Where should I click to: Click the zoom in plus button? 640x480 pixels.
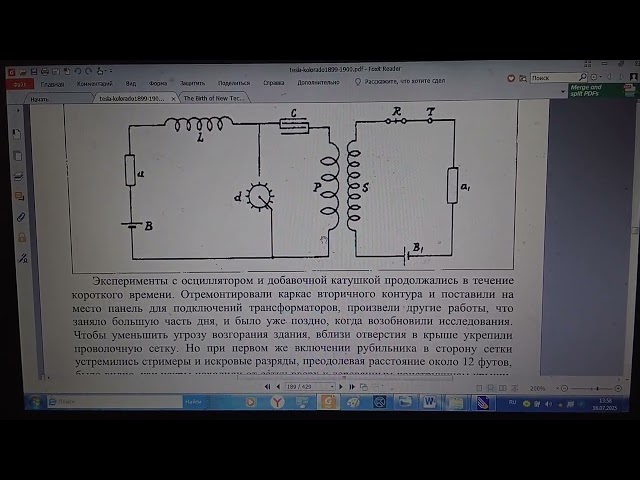click(x=618, y=388)
